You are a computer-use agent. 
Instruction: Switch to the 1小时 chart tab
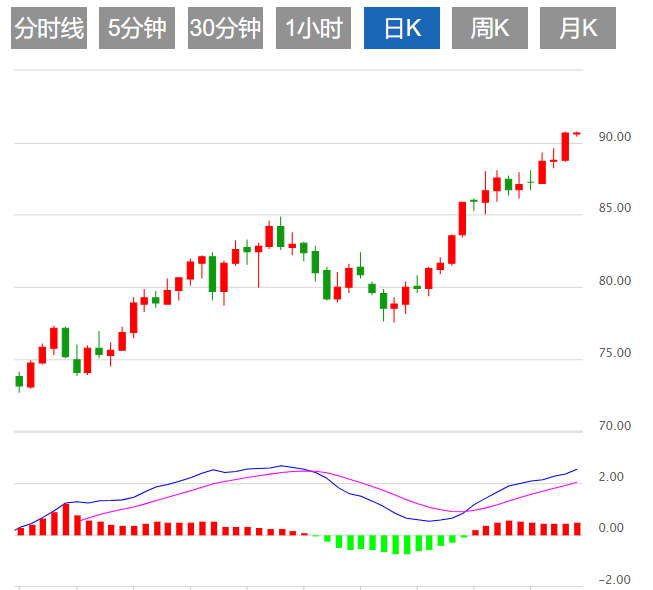(313, 29)
